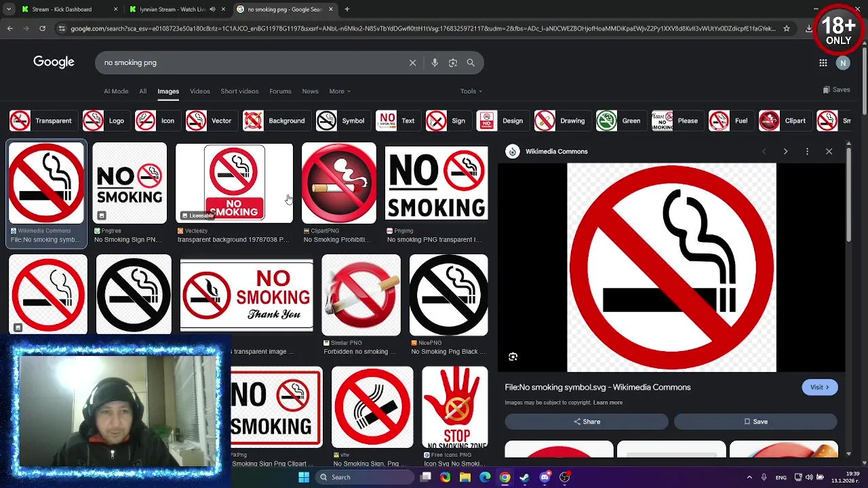Open ClipartPNG No Smoking Prohibiti thumbnail
Screen dimensions: 868x488
coord(338,183)
